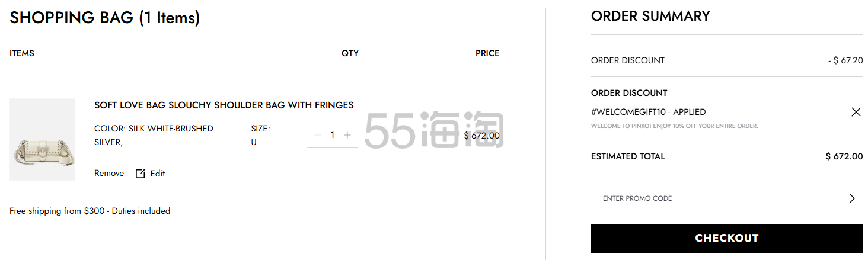Click the Edit text link
Viewport: 868px width, 260px height.
tap(158, 174)
